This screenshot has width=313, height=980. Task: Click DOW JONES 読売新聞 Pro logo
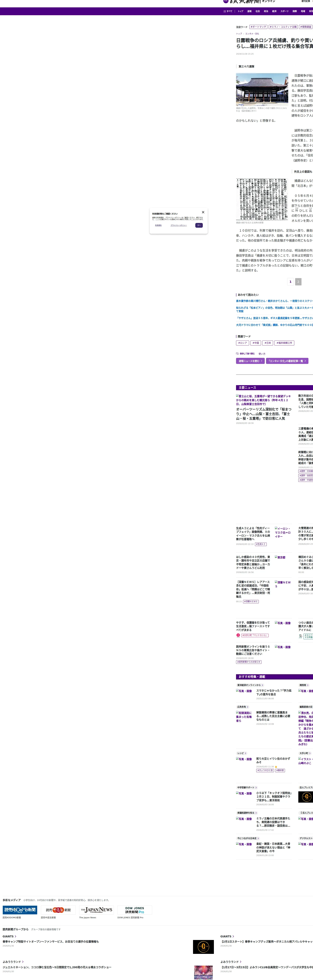(x=134, y=910)
